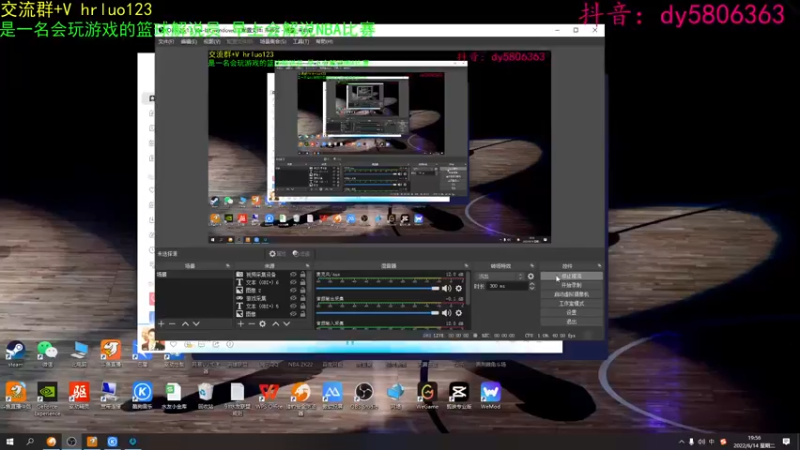Viewport: 800px width, 450px height.
Task: Open 回收站 Recycle Bin on desktop
Action: [x=205, y=396]
